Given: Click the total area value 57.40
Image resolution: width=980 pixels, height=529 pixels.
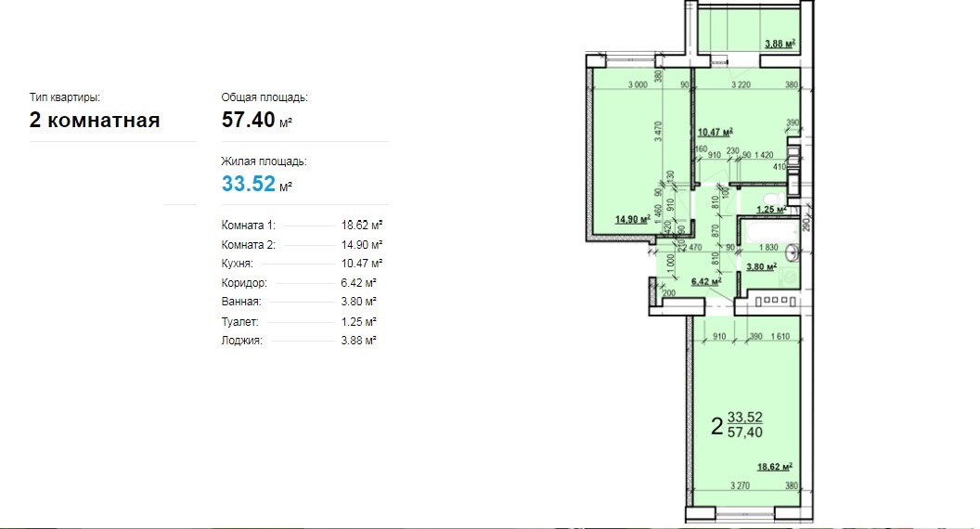Looking at the screenshot, I should 248,119.
